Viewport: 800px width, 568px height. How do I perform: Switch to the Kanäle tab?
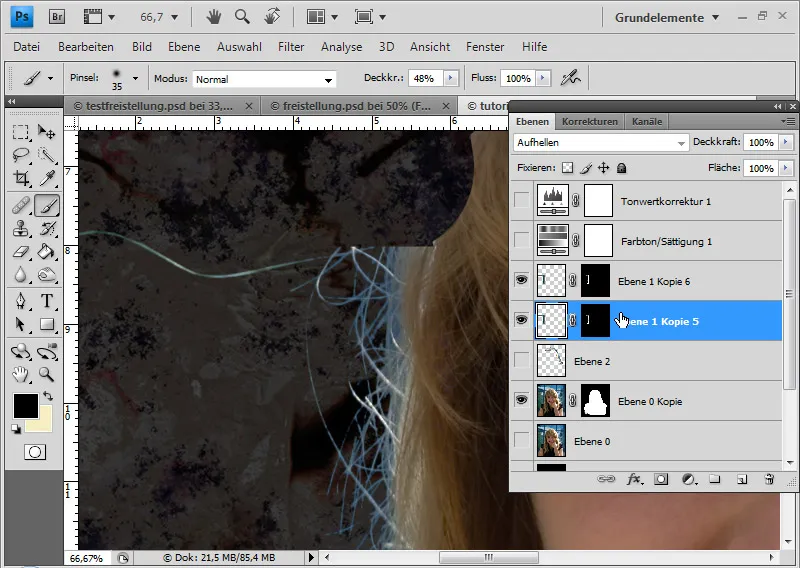[x=647, y=121]
